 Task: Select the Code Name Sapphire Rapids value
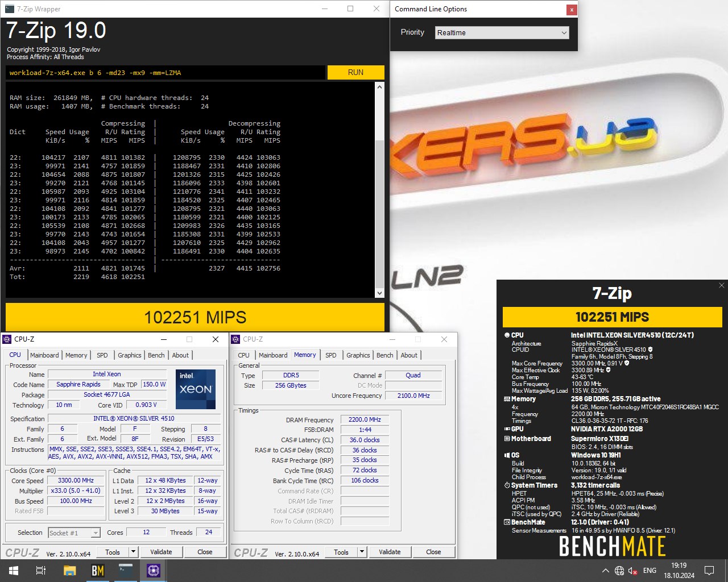78,384
